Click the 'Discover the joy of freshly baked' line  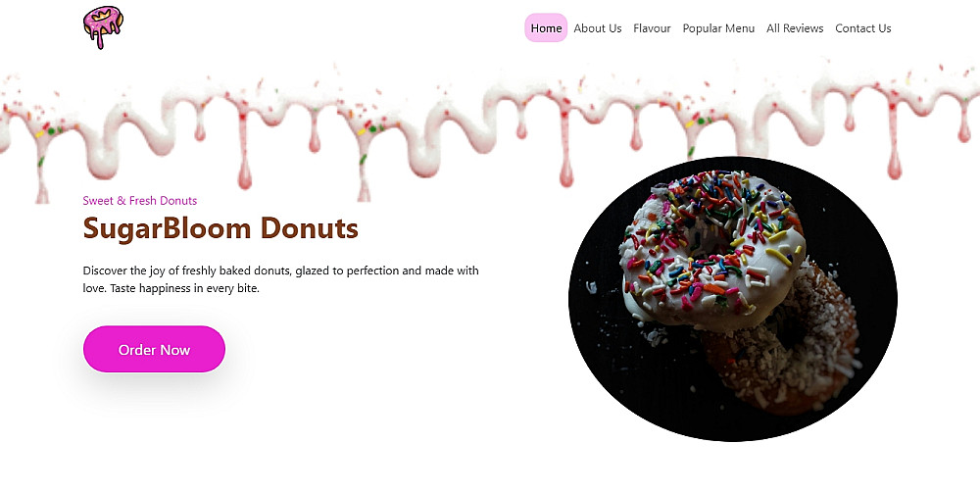(x=280, y=271)
